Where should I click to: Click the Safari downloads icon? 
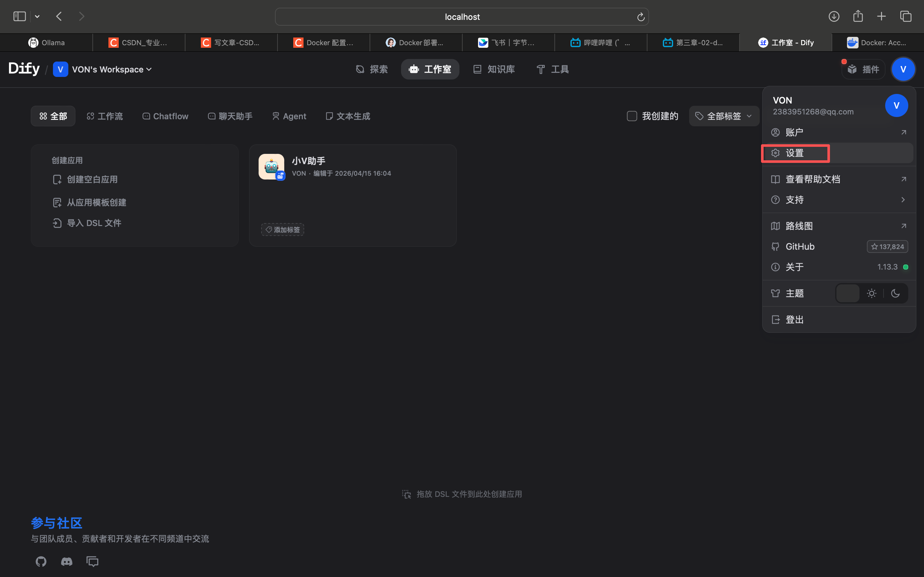834,16
